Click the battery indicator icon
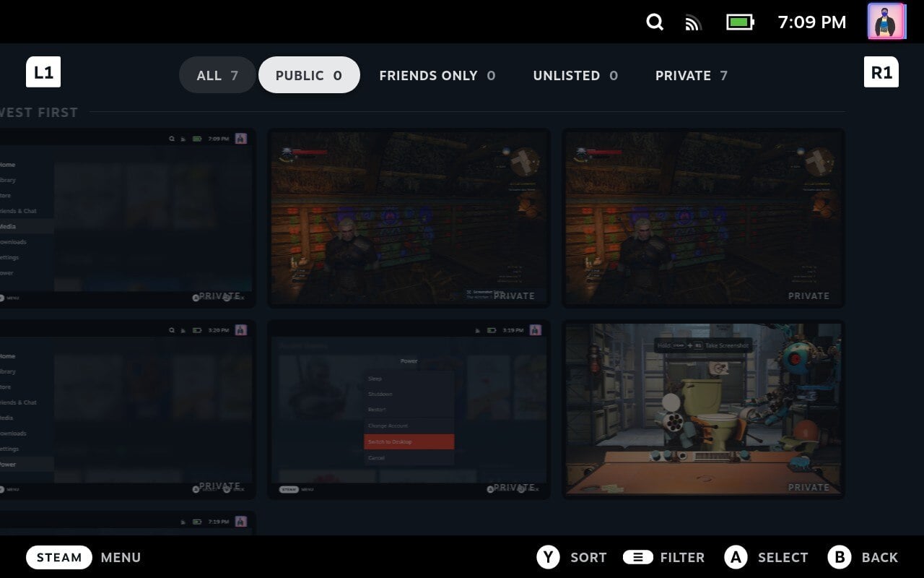This screenshot has height=578, width=924. point(740,22)
